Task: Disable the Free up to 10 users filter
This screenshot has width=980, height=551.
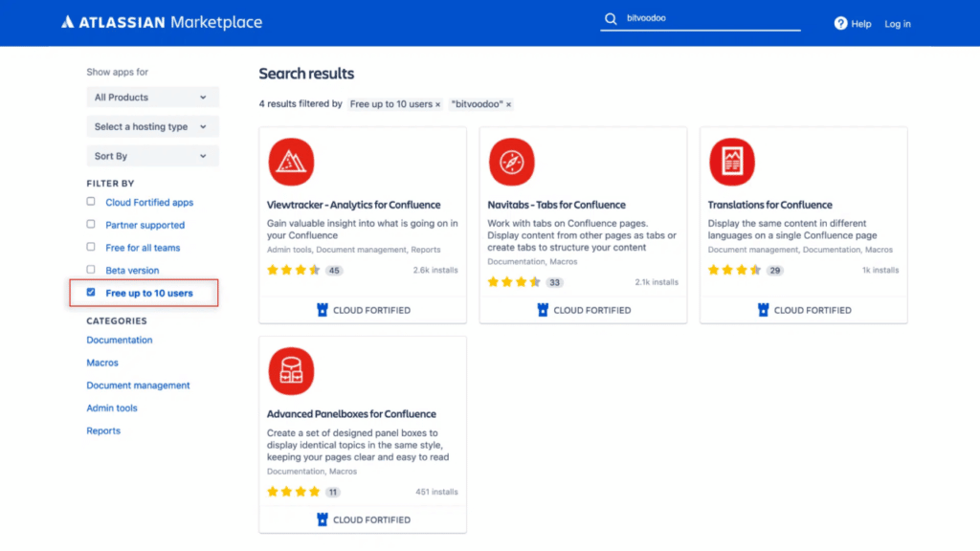Action: click(90, 292)
